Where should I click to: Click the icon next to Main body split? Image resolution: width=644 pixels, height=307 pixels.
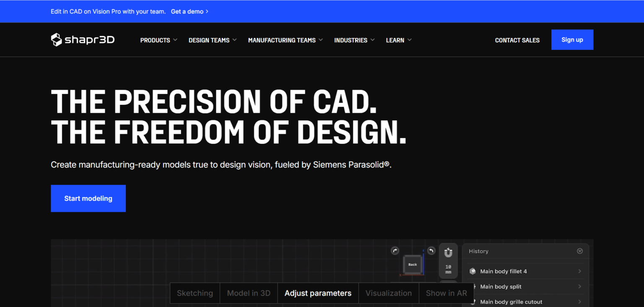pyautogui.click(x=473, y=286)
